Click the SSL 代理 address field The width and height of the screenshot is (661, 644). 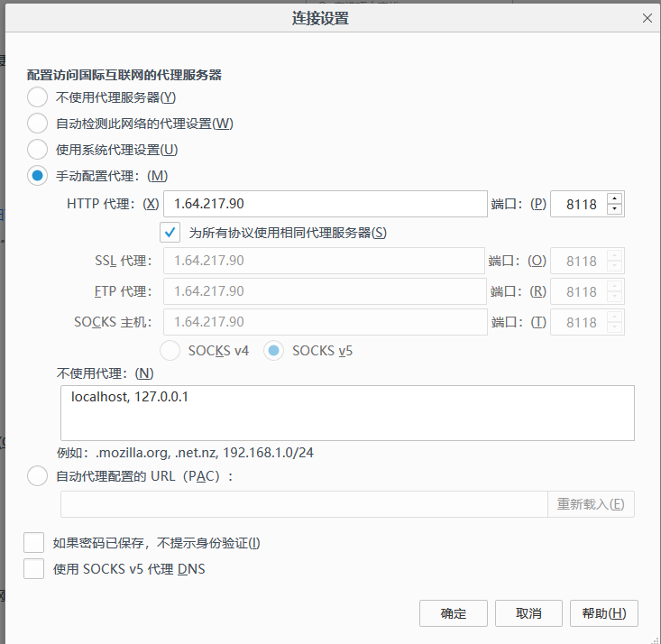click(x=324, y=261)
